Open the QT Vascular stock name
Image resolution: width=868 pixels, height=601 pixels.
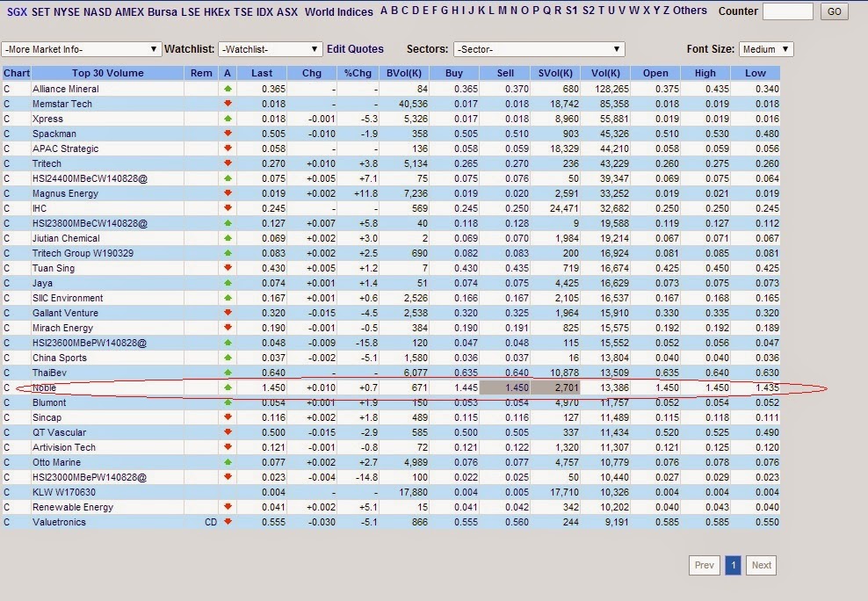coord(59,432)
